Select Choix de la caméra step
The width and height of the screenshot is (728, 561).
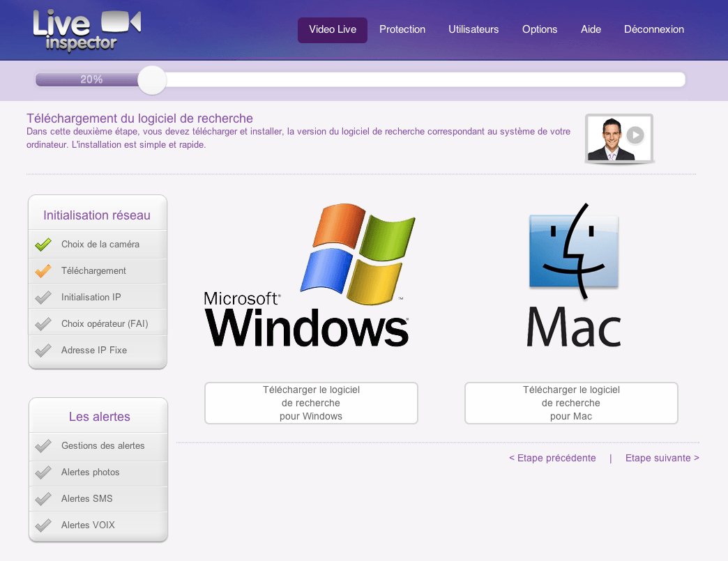point(98,244)
